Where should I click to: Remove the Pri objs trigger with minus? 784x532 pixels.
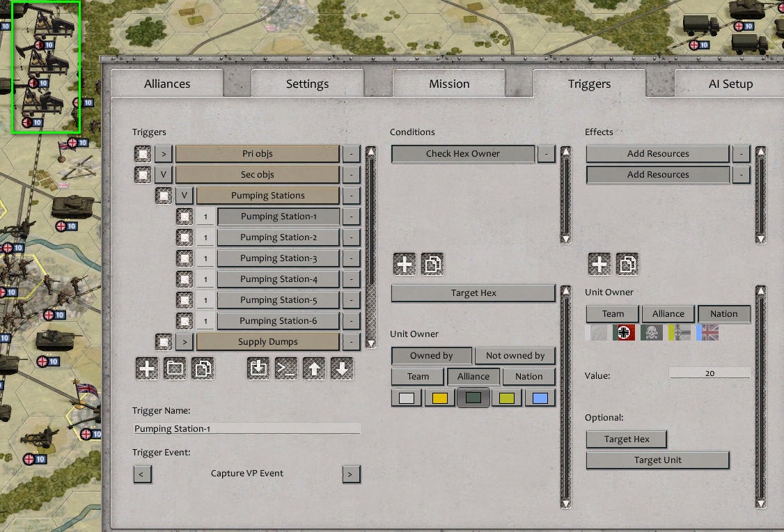click(x=352, y=154)
